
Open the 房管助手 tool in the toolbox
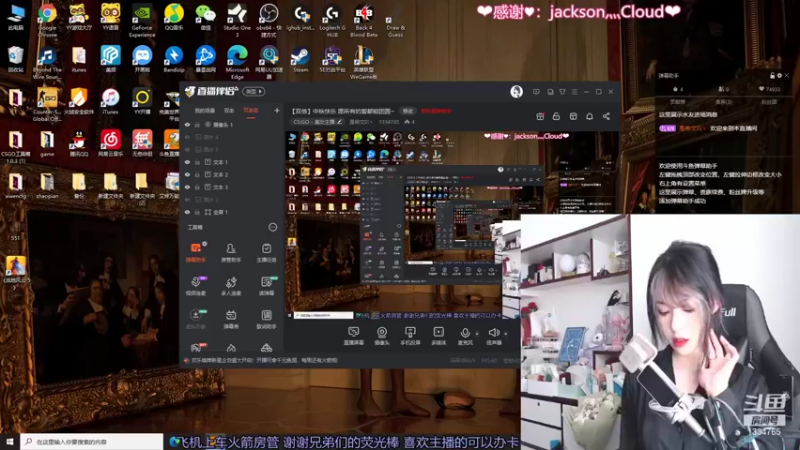[x=231, y=253]
